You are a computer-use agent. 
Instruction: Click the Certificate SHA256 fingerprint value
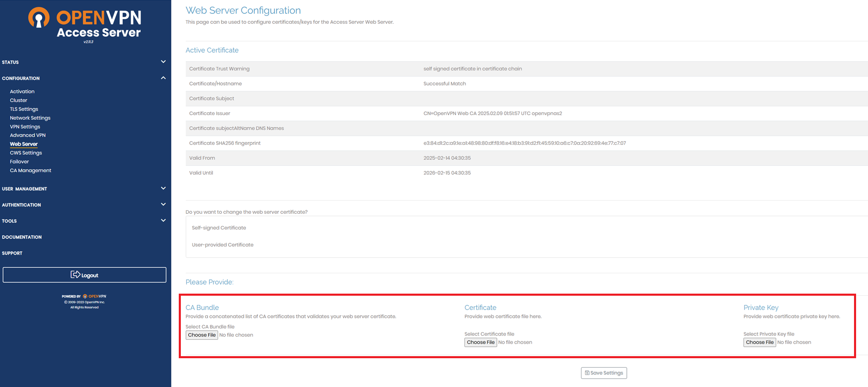(524, 143)
